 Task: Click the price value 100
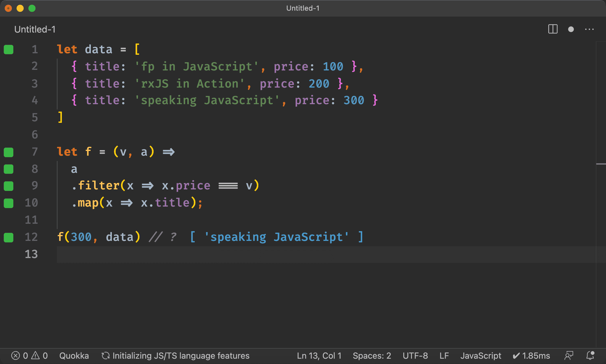tap(333, 67)
